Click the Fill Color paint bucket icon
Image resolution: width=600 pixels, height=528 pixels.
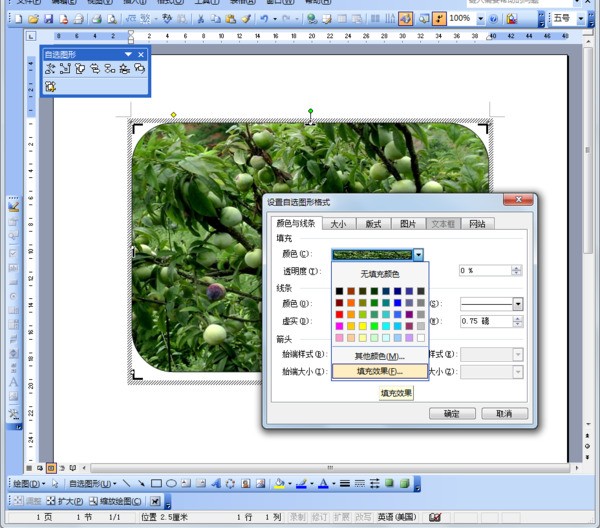click(279, 483)
